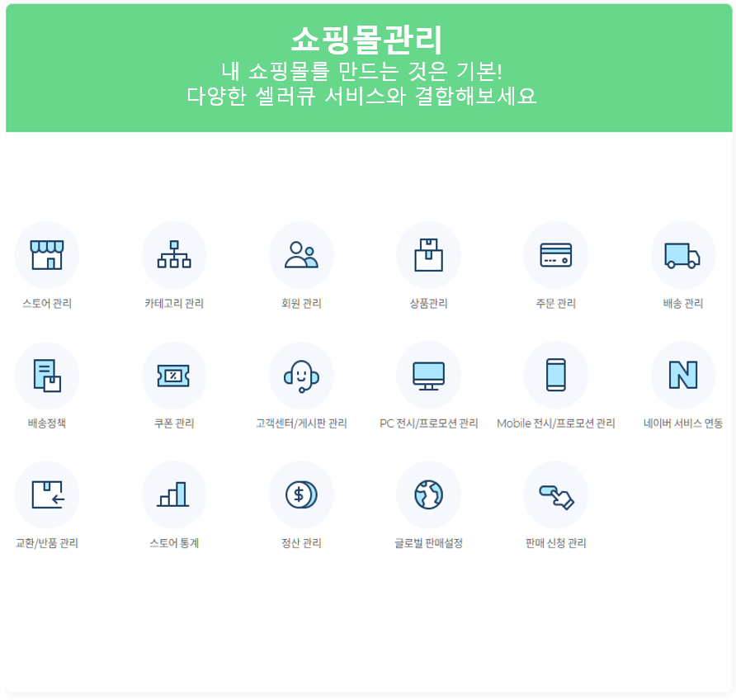
Task: Open the Mobile 전시/프로모션 관리 label
Action: tap(556, 423)
